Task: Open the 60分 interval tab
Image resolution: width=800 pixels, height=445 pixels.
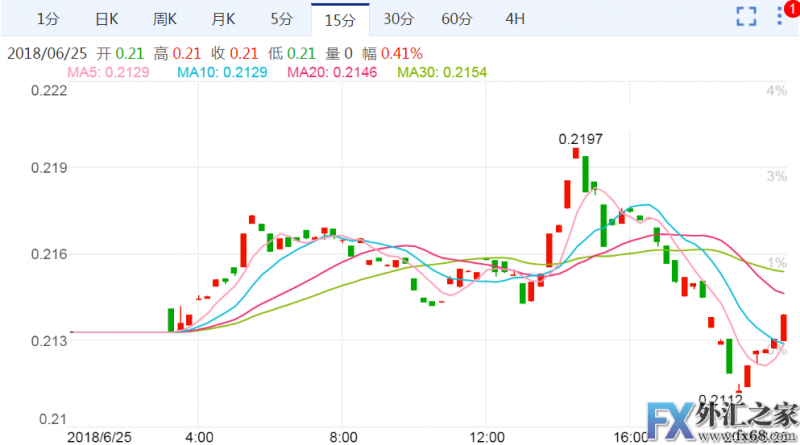Action: tap(457, 19)
